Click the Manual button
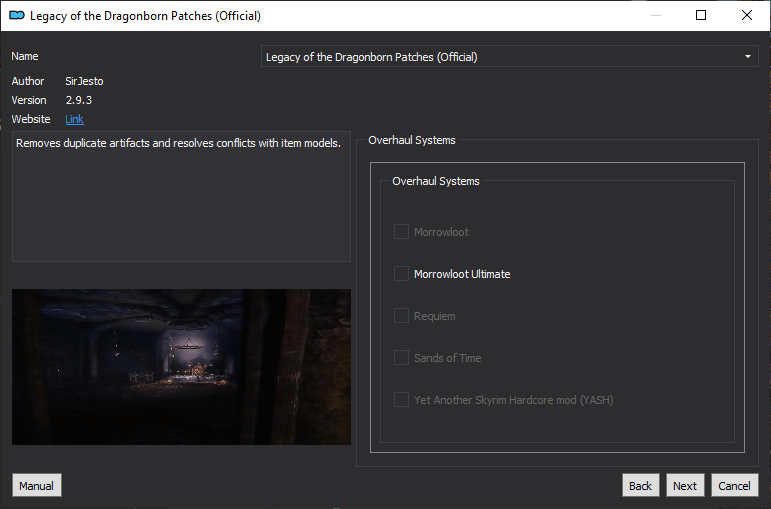The image size is (771, 509). (37, 485)
